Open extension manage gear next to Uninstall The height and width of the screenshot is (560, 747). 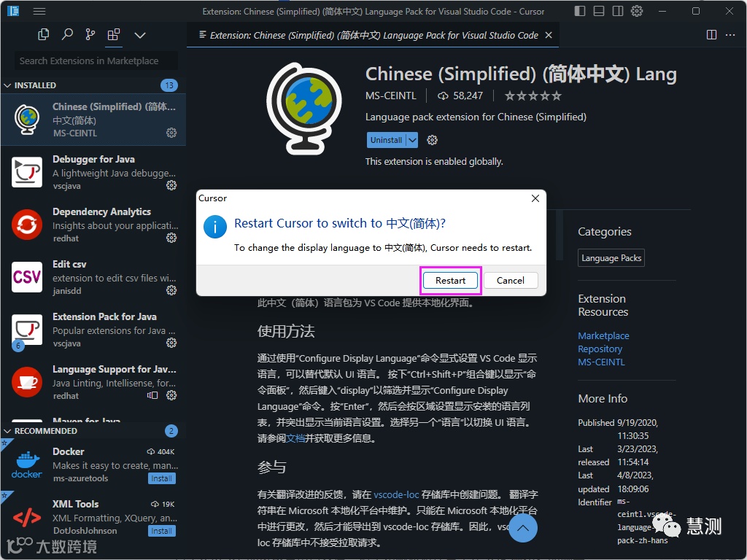(x=432, y=140)
